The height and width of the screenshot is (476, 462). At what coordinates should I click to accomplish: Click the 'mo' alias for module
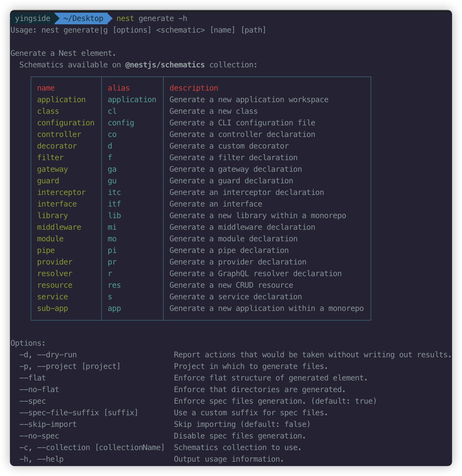coord(112,239)
